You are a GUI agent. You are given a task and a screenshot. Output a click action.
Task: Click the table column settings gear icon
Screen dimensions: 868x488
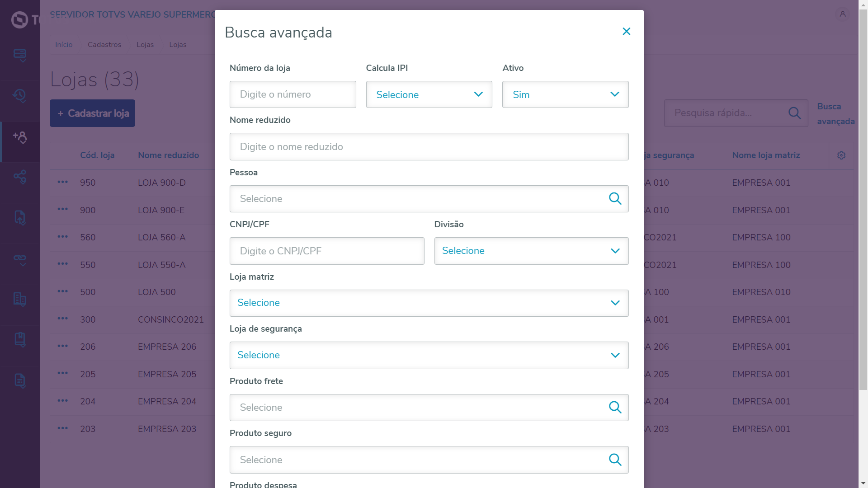pyautogui.click(x=841, y=155)
